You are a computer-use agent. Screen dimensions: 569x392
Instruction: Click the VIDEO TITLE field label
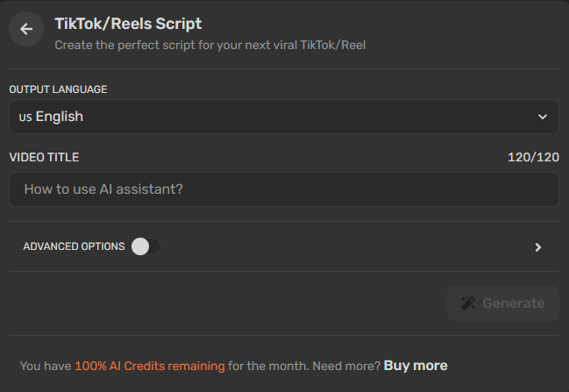click(44, 157)
